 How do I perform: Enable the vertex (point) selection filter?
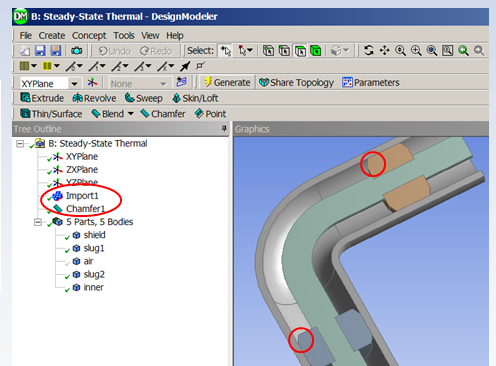[x=268, y=51]
